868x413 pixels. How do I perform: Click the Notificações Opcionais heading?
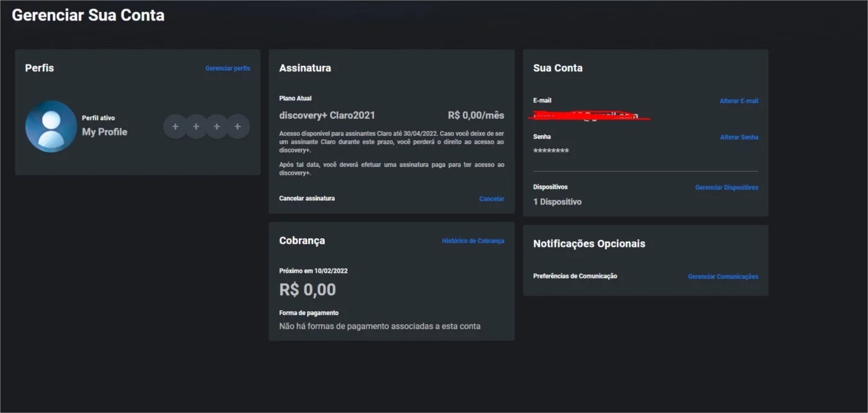pos(589,244)
